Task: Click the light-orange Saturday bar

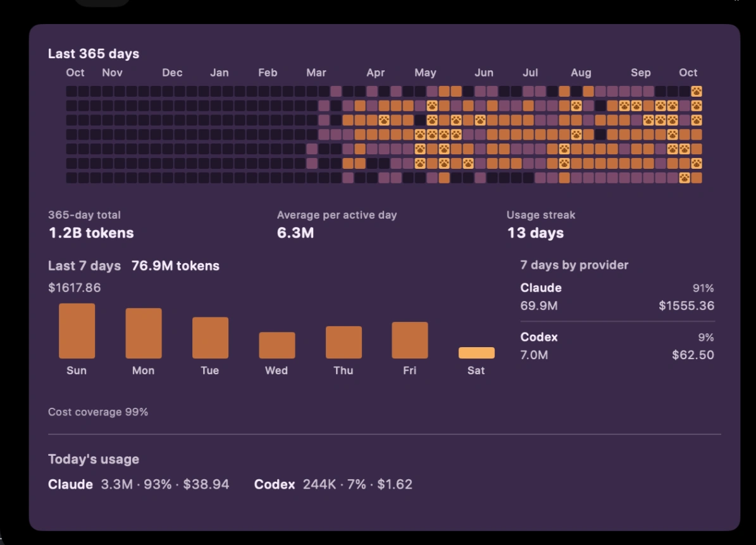Action: [x=476, y=353]
